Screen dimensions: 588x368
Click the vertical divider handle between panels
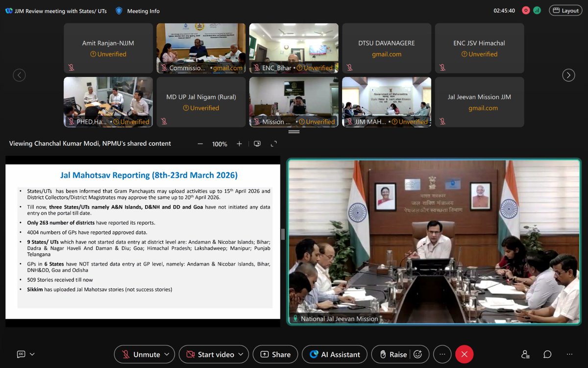tap(282, 234)
